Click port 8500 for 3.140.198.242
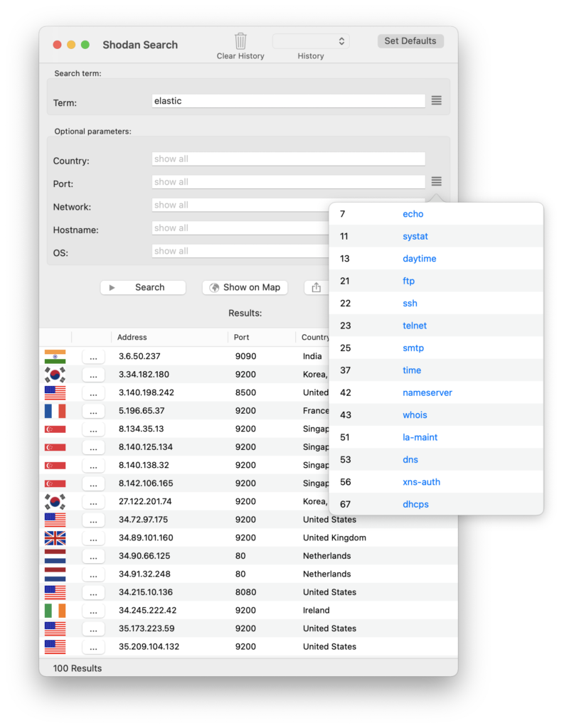 point(245,392)
